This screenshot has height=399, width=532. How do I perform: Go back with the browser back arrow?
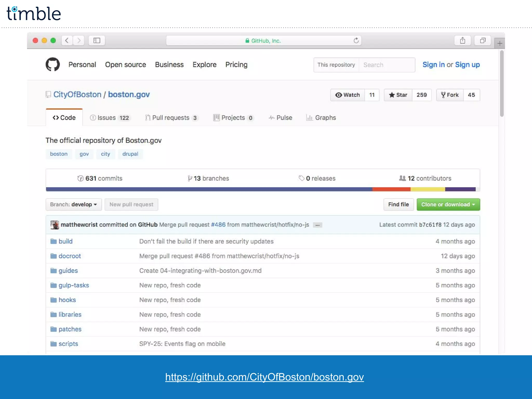click(x=67, y=41)
